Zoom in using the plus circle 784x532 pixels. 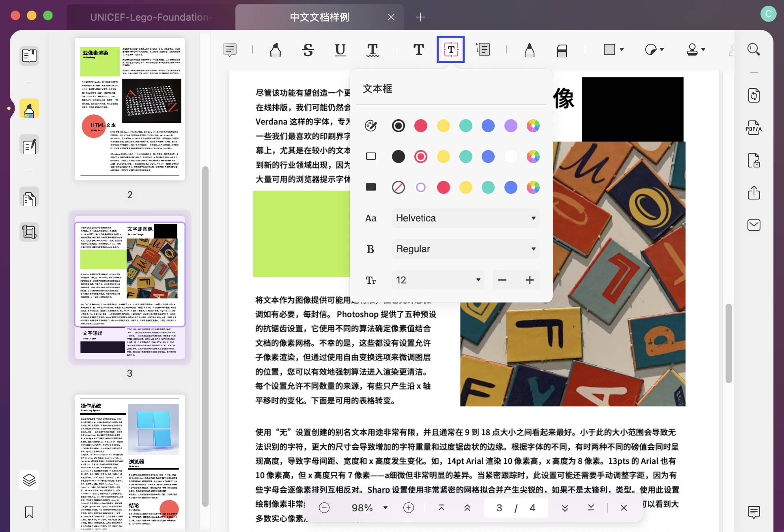point(409,508)
